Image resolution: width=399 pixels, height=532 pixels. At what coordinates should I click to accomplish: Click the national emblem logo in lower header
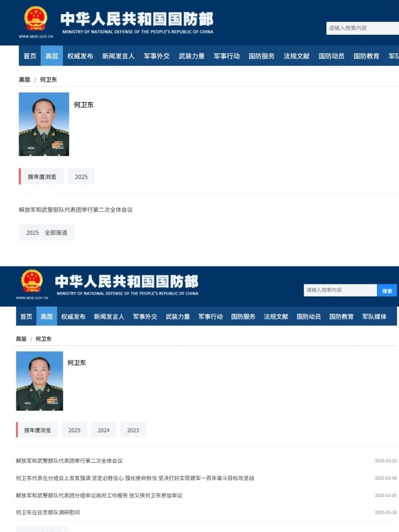coord(32,281)
